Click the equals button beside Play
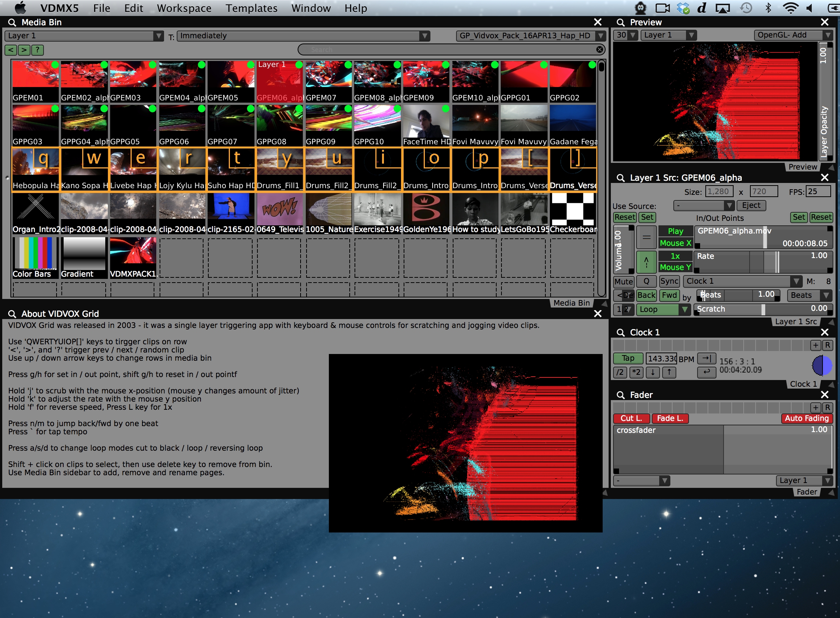Screen dimensions: 840x618 647,237
